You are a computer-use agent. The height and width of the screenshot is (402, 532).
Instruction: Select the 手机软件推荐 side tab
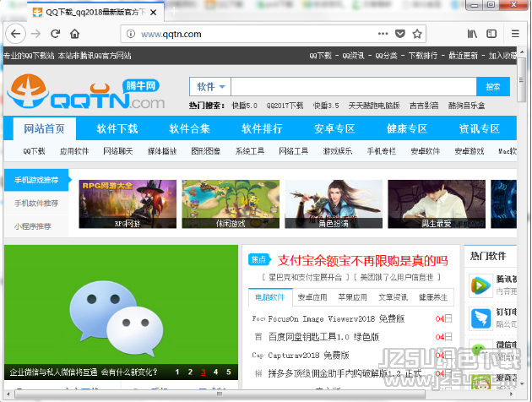pos(36,204)
